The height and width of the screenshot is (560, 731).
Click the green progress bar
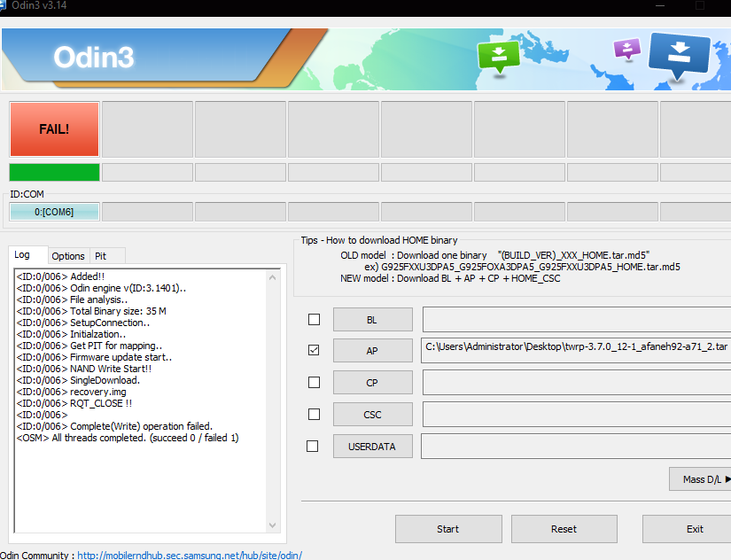55,172
